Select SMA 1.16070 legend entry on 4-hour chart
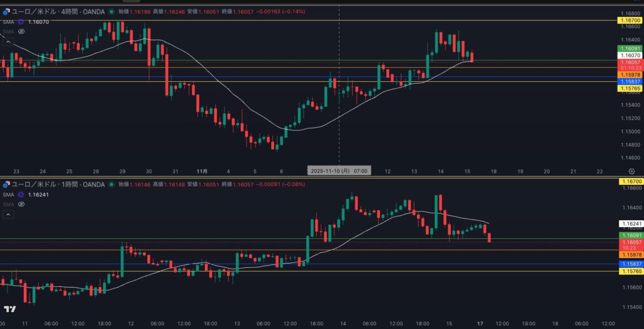The width and height of the screenshot is (644, 329). click(38, 21)
